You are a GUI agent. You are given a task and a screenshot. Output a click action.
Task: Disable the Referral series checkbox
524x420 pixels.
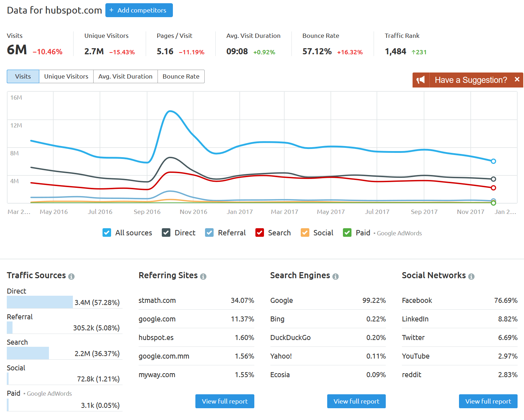209,233
